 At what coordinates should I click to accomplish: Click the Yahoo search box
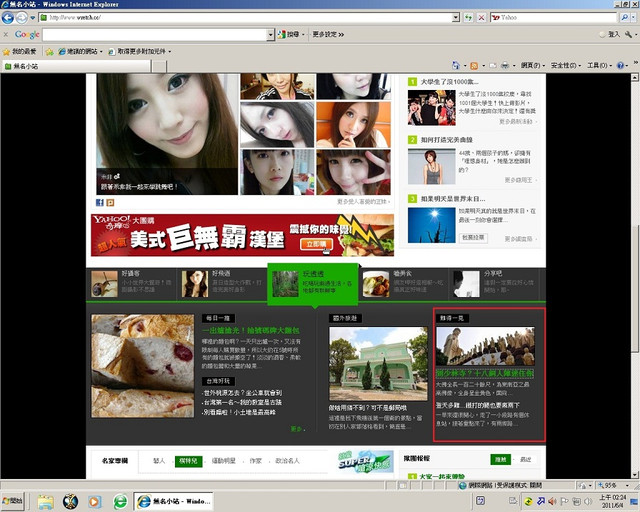(553, 18)
